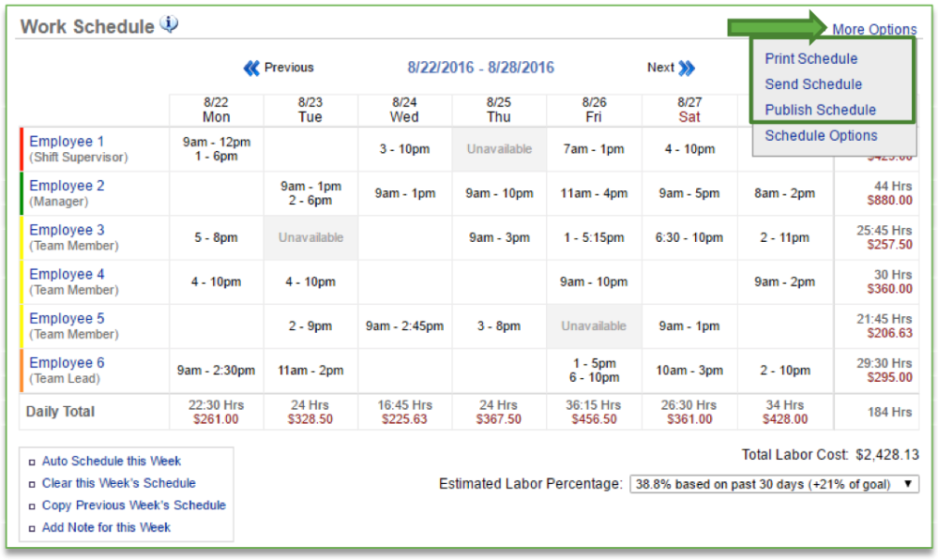Click the square icon beside Add Note for this Week
Screen dimensions: 938x560
(x=32, y=528)
